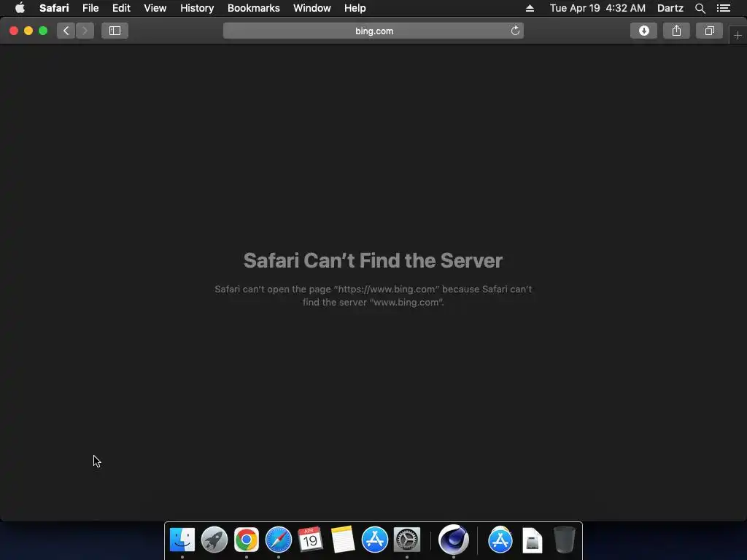Open Notes app in Dock
The height and width of the screenshot is (560, 747).
pyautogui.click(x=343, y=540)
